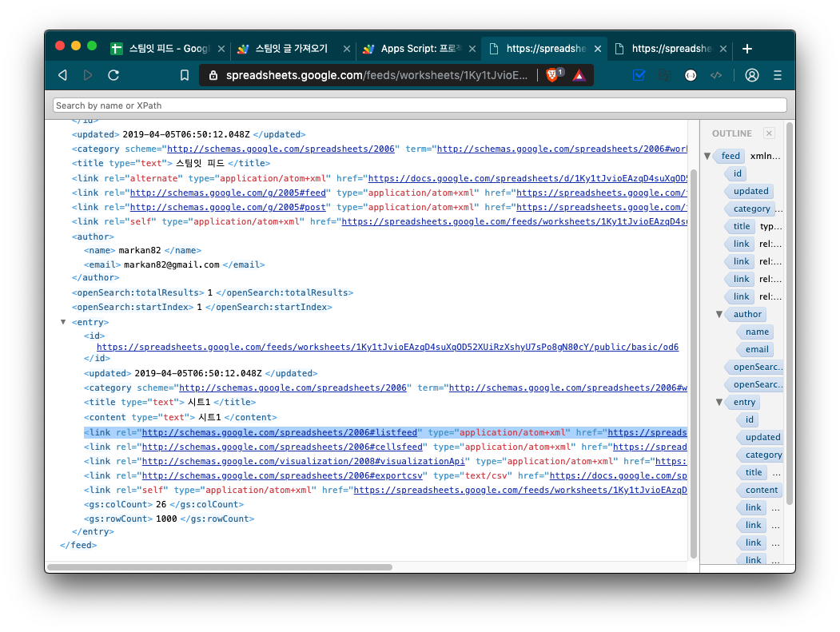840x632 pixels.
Task: Open a new browser tab
Action: [747, 49]
